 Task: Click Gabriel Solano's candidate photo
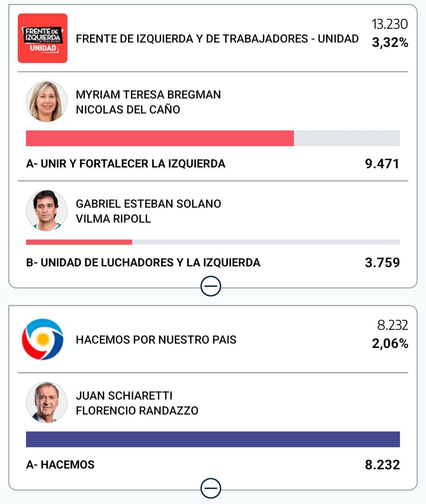click(x=47, y=211)
